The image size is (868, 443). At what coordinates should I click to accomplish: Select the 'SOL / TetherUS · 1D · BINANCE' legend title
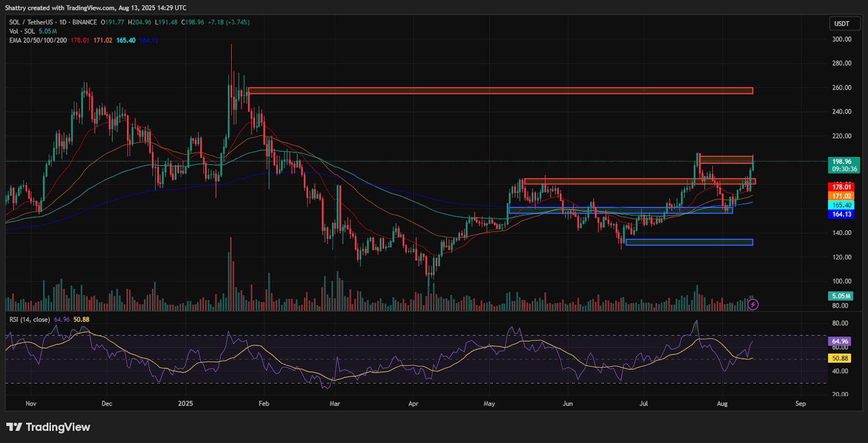tap(53, 22)
